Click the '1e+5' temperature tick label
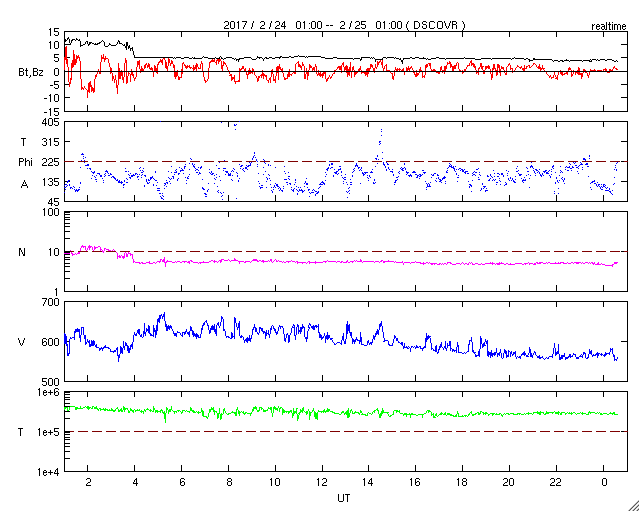The image size is (640, 512). click(48, 432)
